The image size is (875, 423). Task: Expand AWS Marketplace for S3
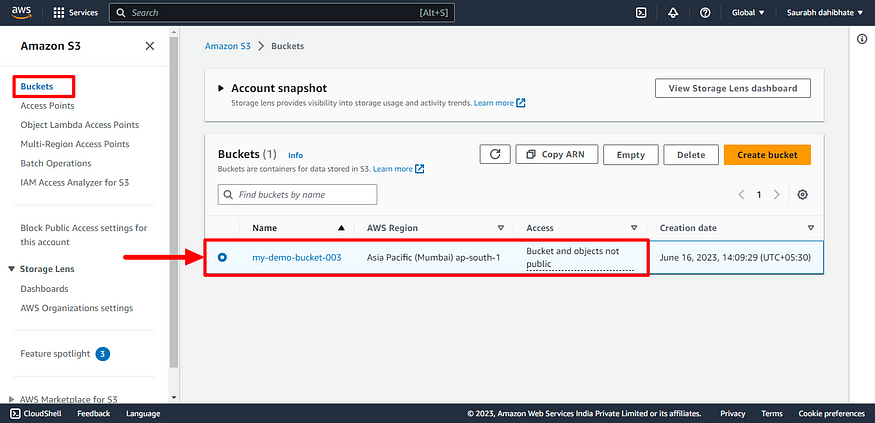[x=12, y=399]
